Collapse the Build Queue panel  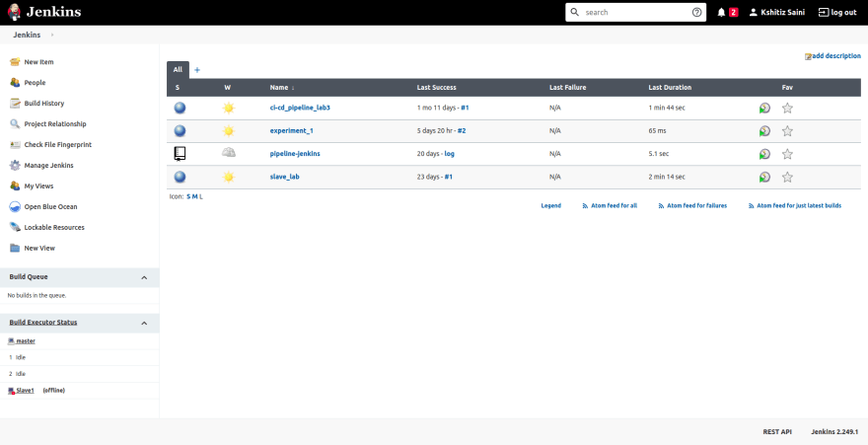(144, 277)
